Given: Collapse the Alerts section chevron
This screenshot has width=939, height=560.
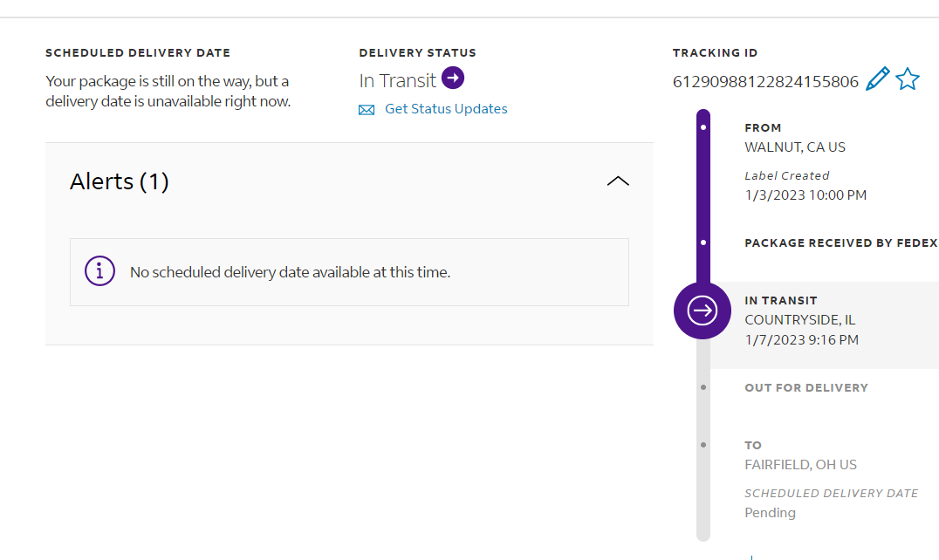Looking at the screenshot, I should tap(618, 181).
